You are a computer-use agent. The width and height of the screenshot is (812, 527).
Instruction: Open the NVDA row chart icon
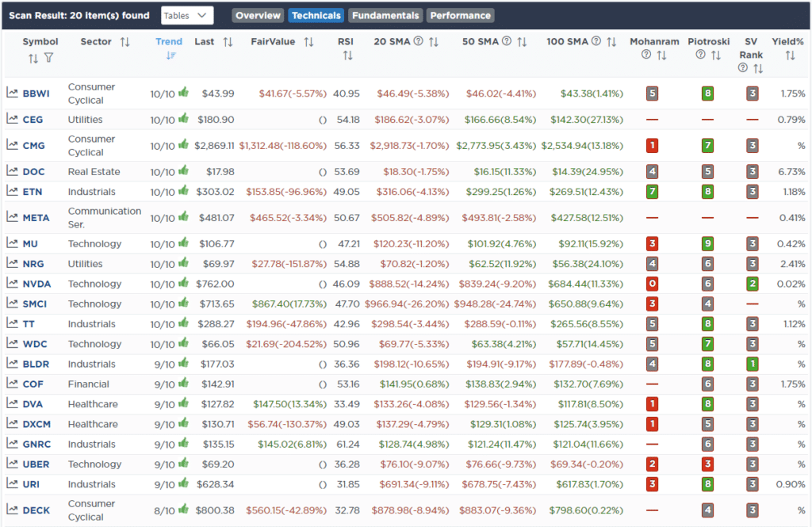coord(12,283)
